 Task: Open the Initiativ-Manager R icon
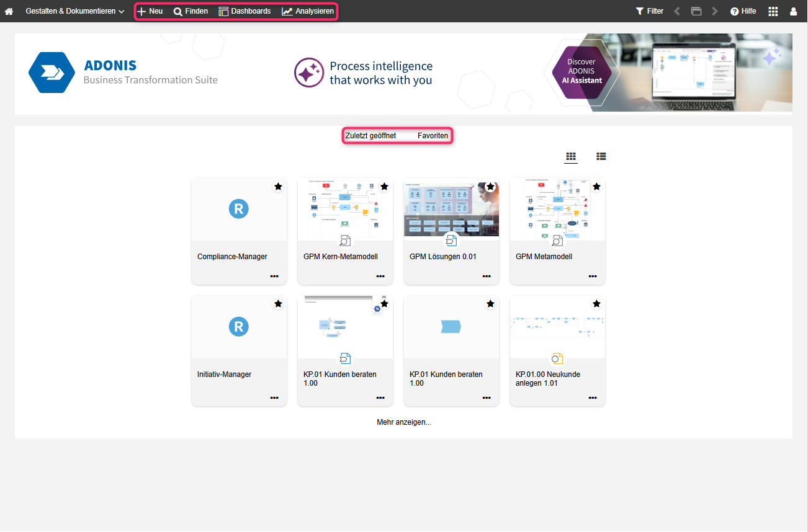[239, 326]
